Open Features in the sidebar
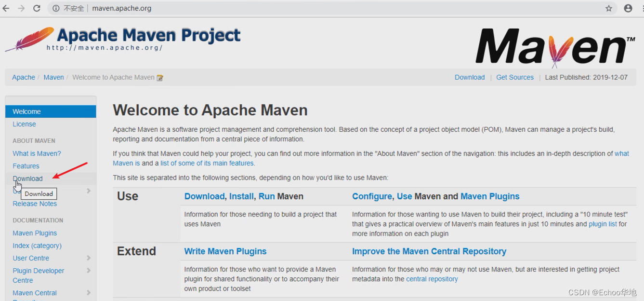 pos(26,166)
